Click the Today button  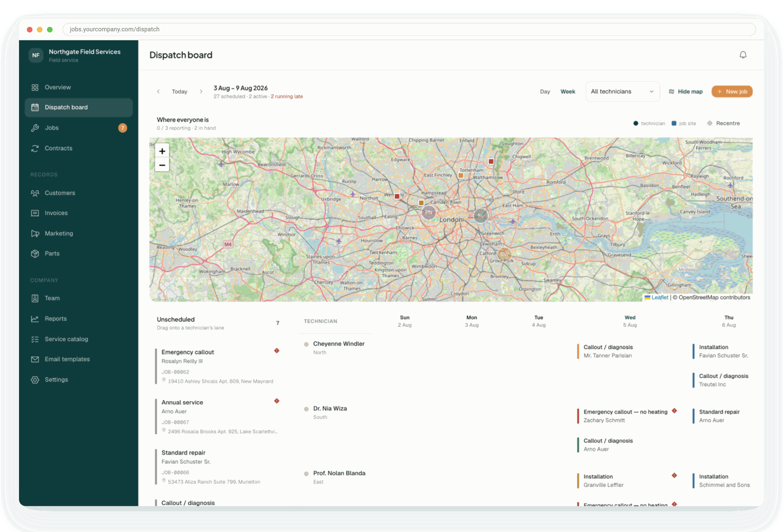(179, 92)
